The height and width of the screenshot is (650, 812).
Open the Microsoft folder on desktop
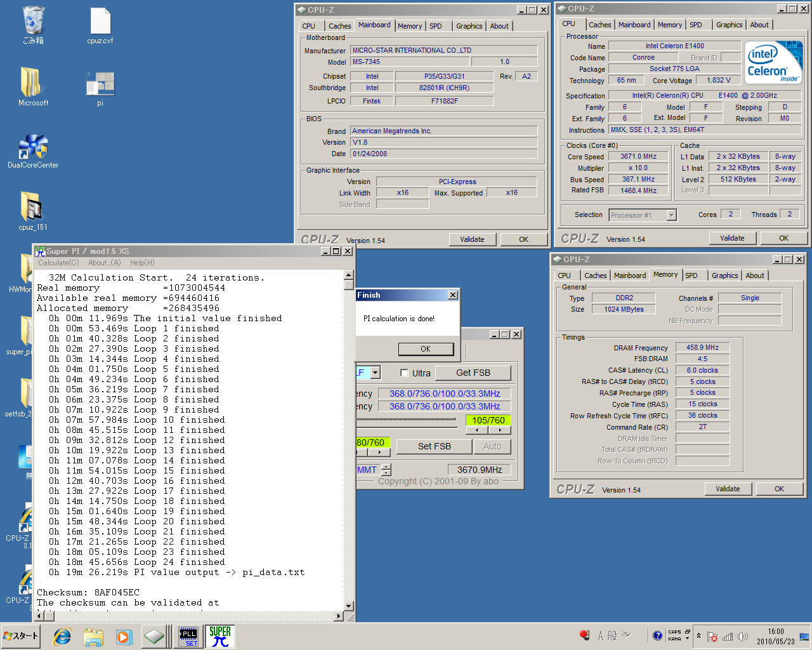tap(33, 86)
